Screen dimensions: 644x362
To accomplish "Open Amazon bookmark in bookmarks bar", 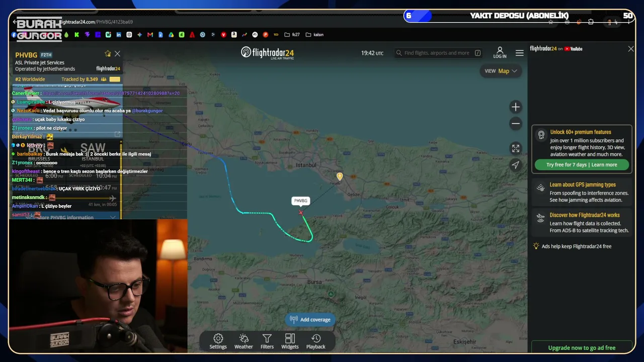I will click(x=234, y=35).
